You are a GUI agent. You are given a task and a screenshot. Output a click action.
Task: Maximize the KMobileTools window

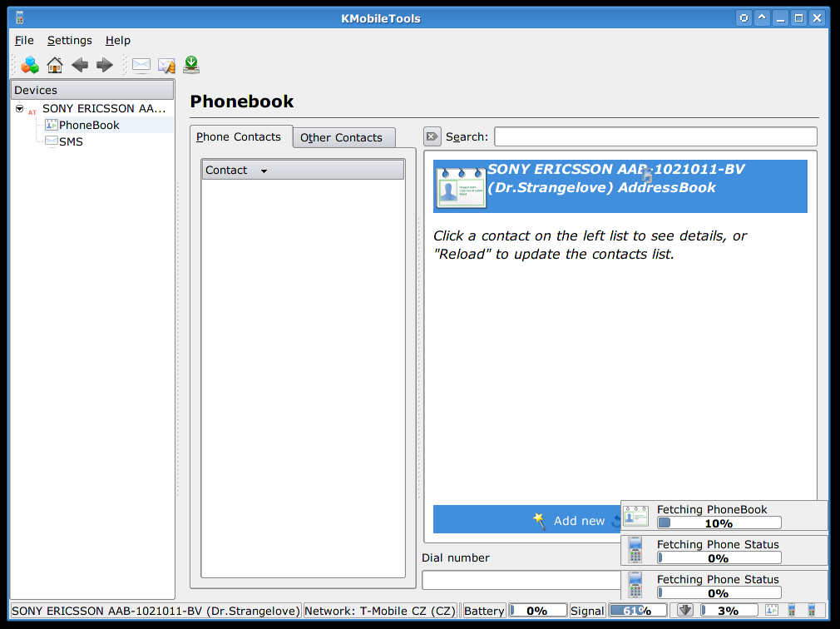pos(798,18)
